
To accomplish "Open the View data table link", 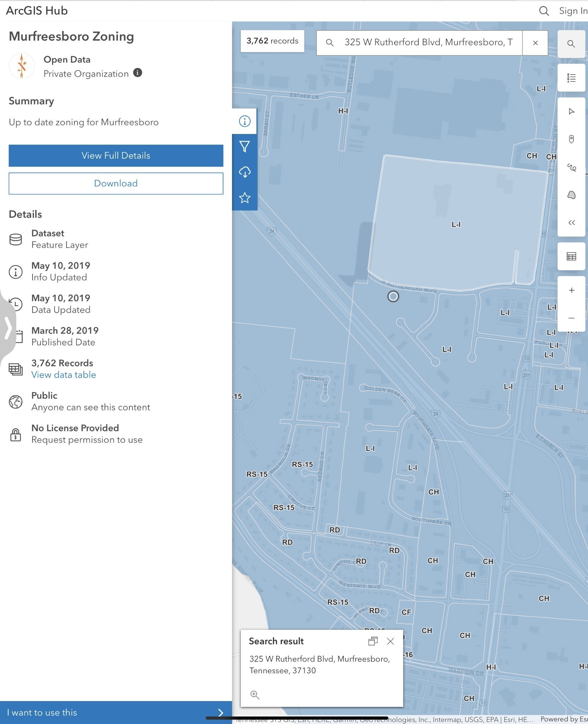I will pos(64,375).
